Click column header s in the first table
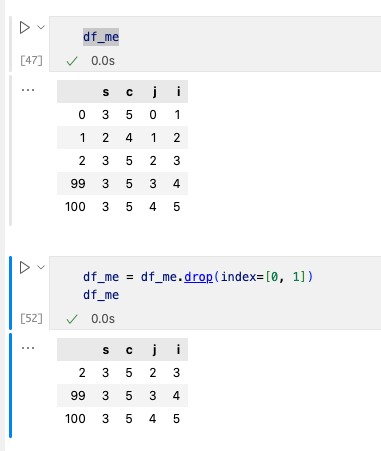This screenshot has height=451, width=381. 106,92
